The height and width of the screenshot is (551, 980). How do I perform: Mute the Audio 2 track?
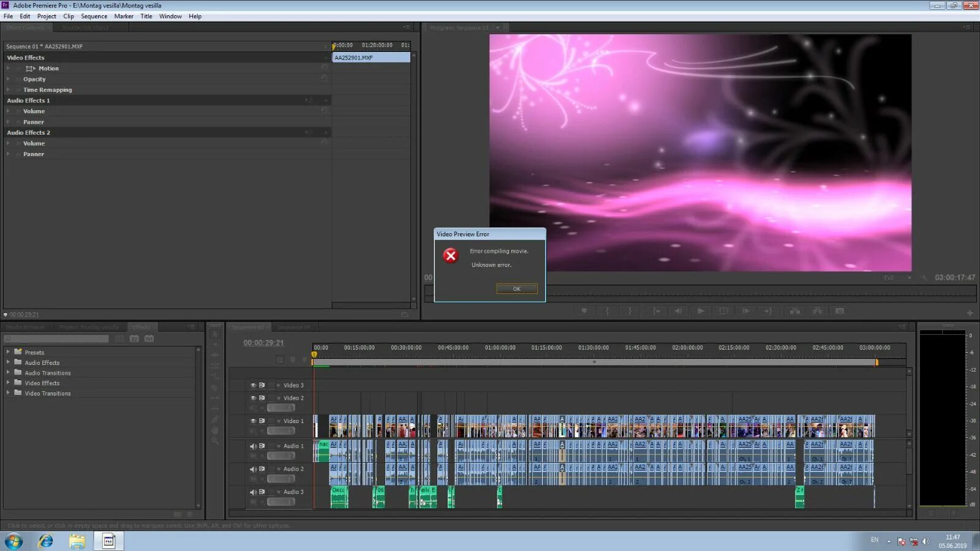coord(253,469)
